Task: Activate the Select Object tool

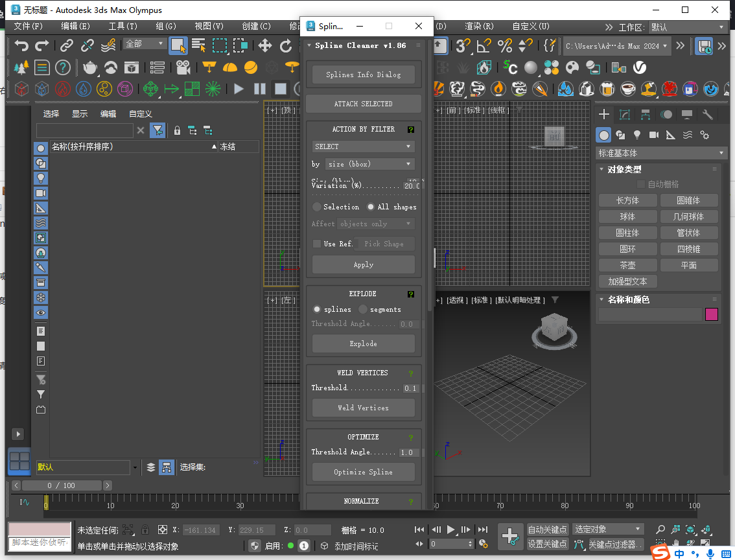Action: [178, 46]
